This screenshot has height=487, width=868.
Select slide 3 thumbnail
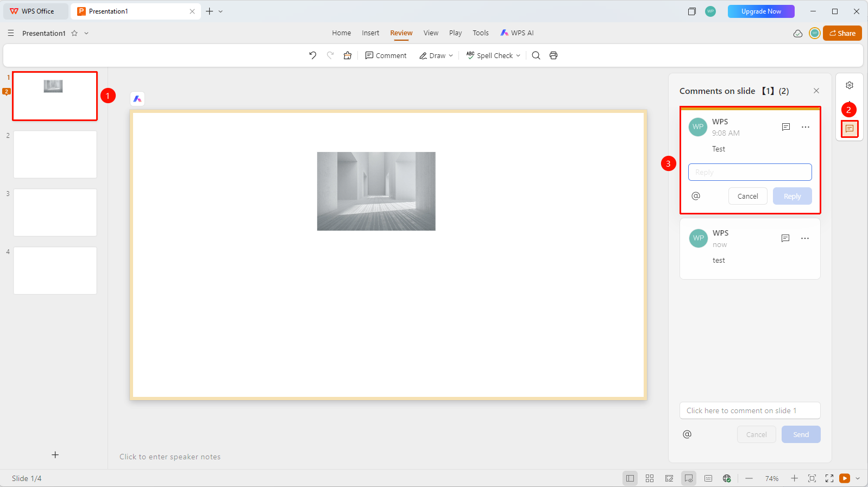(x=55, y=212)
